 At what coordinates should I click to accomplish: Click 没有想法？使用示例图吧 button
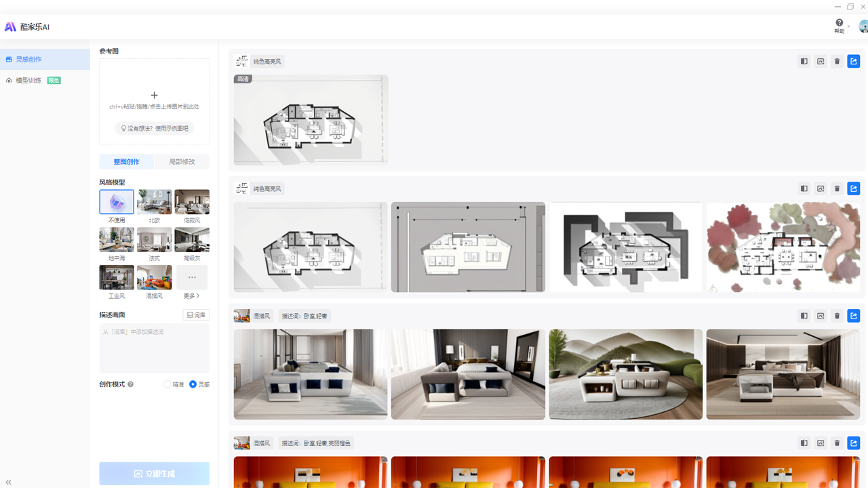coord(154,128)
